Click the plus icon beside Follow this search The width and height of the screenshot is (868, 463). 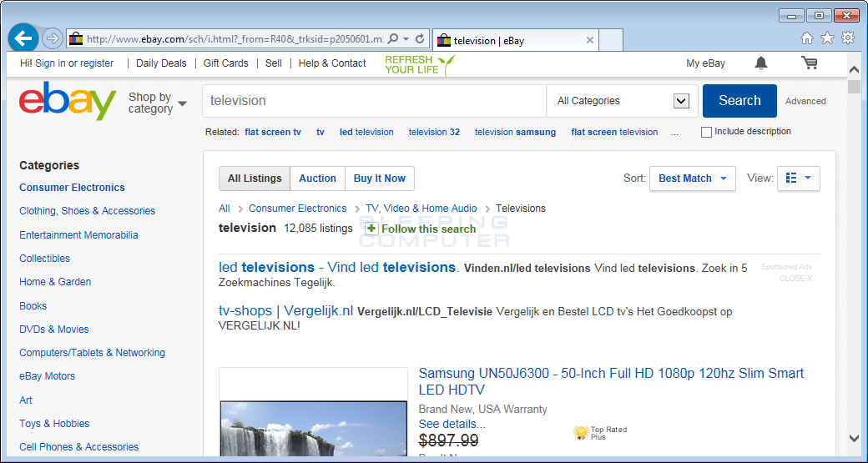point(371,229)
